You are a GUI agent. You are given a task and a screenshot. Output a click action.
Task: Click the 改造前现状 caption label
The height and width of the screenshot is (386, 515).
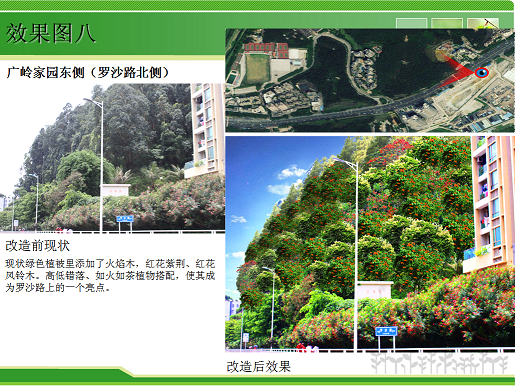coord(37,246)
